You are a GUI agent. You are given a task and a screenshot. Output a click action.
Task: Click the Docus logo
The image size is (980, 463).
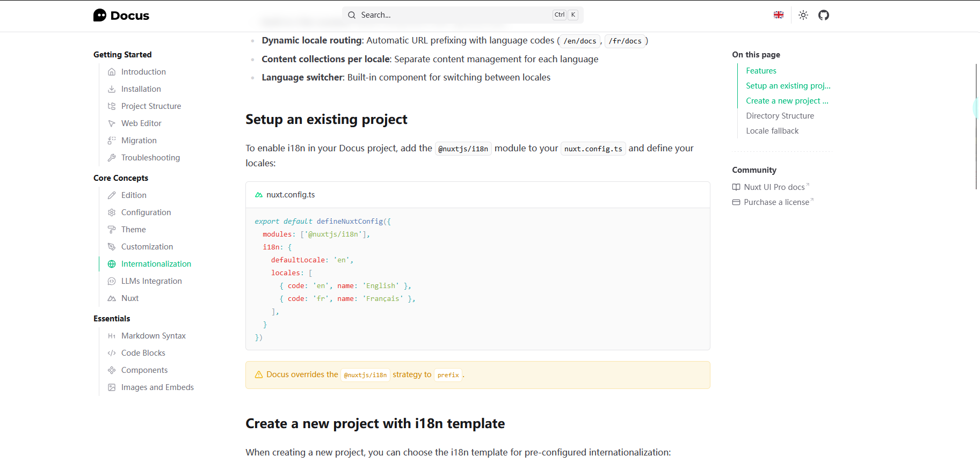[121, 16]
